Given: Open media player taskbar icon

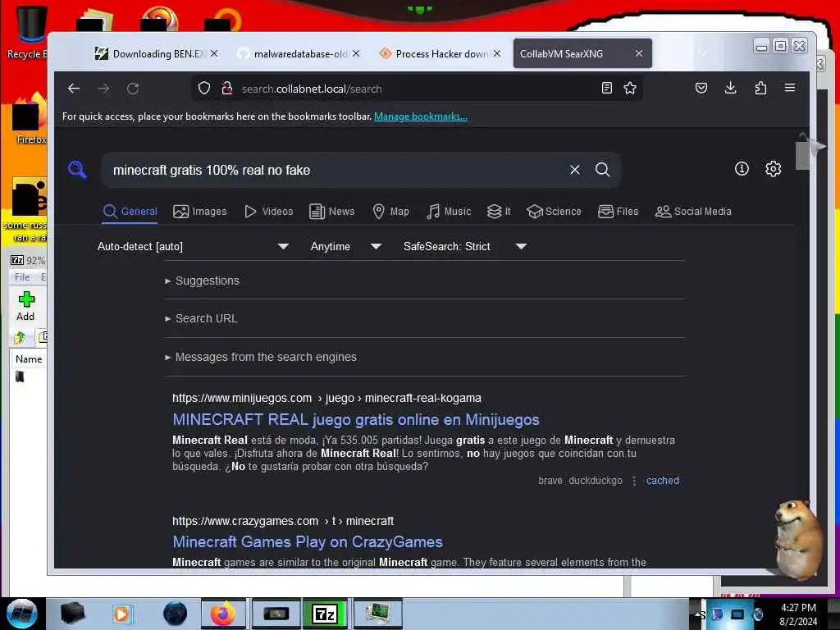Looking at the screenshot, I should point(121,614).
